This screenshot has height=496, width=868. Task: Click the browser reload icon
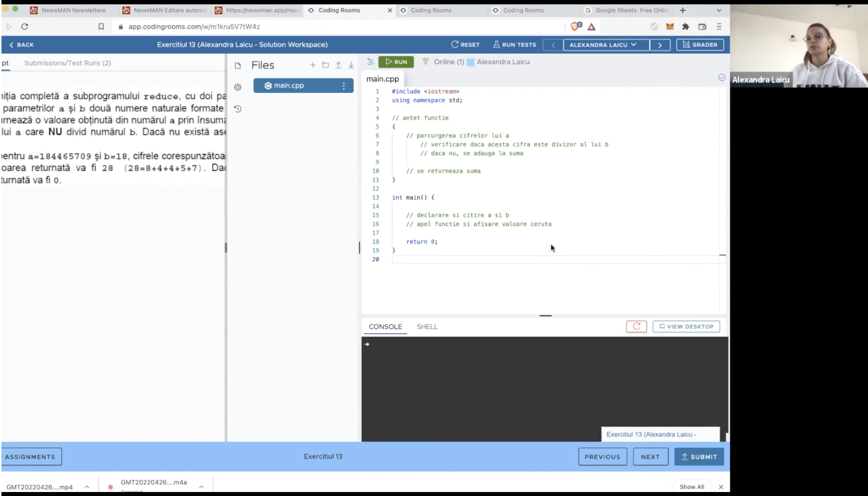pyautogui.click(x=24, y=27)
